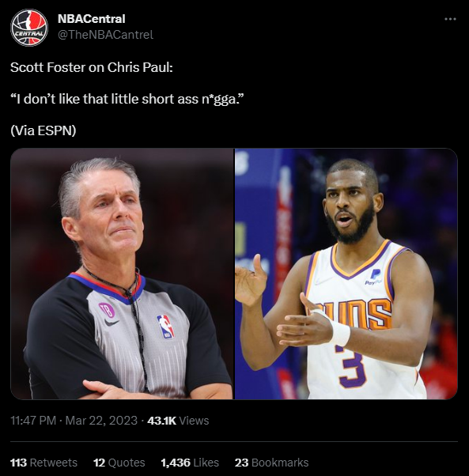View the 43.1K Views analytics
Viewport: 469px width, 476px height.
[x=178, y=421]
